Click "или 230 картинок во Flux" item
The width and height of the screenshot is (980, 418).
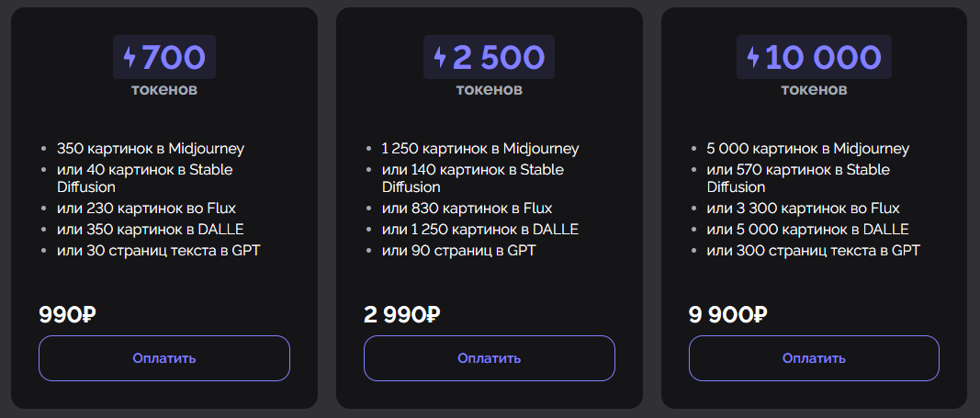point(146,208)
